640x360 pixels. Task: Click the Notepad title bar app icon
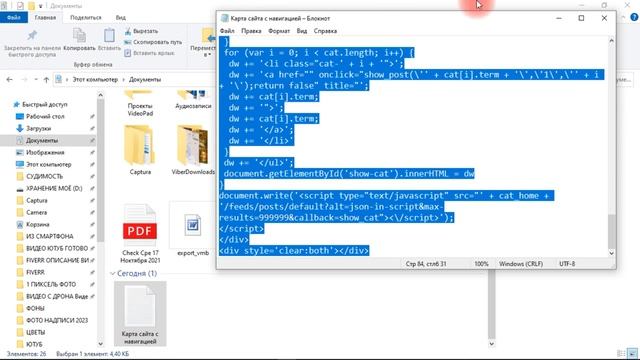click(224, 18)
